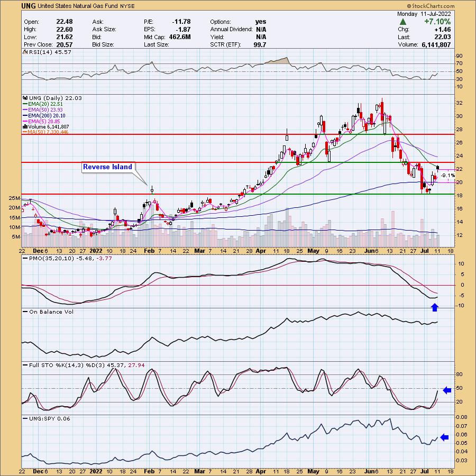The width and height of the screenshot is (476, 476).
Task: Click the EMA(20) 22.51 legend entry
Action: tap(43, 104)
